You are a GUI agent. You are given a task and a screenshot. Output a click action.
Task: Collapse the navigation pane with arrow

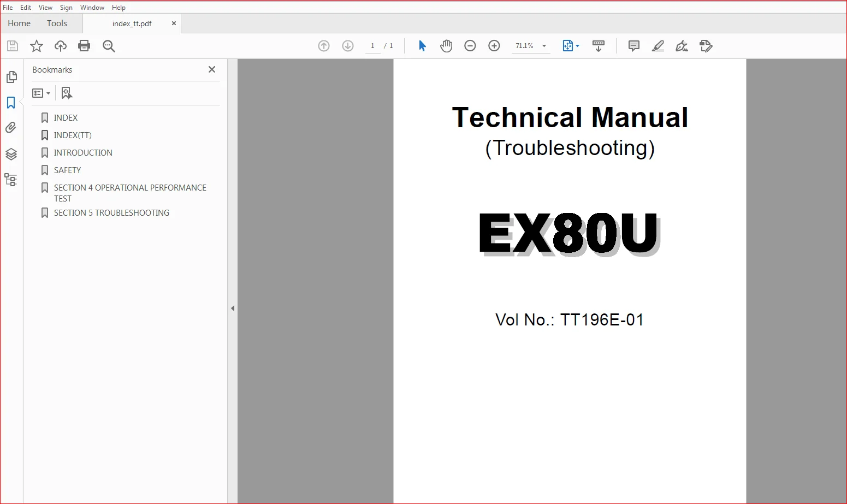tap(233, 309)
